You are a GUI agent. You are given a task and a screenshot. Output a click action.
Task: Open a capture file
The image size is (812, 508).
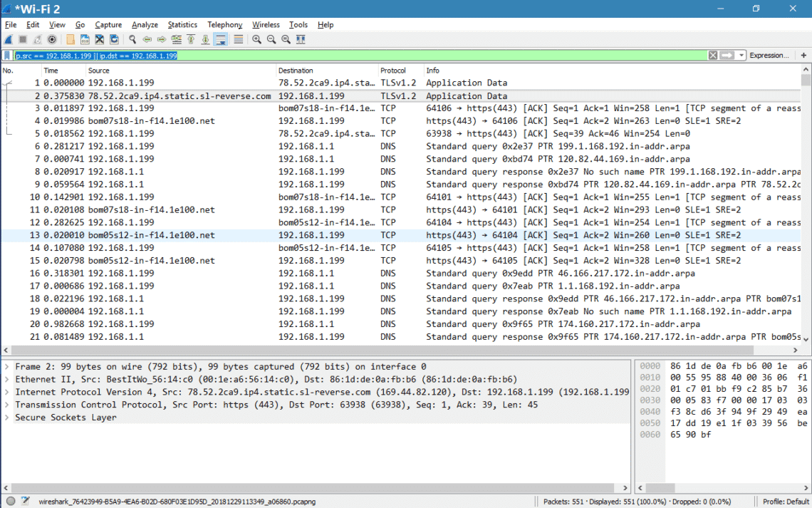click(x=71, y=39)
